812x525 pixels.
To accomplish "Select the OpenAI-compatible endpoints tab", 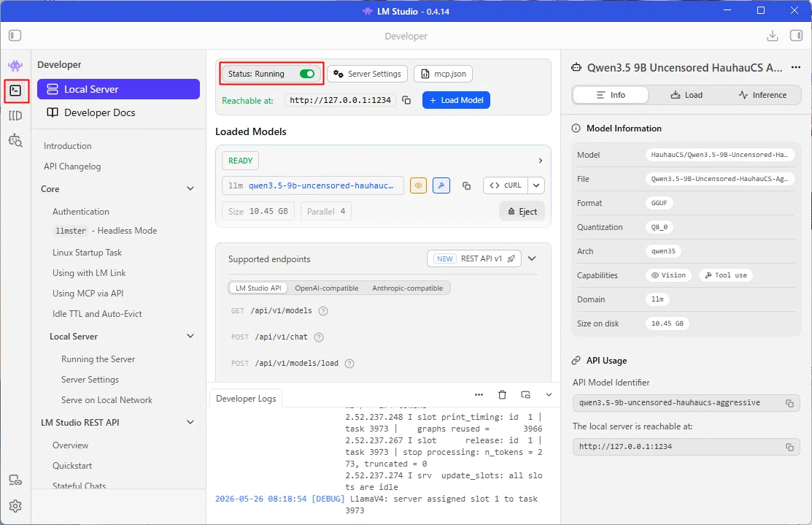I will [x=326, y=288].
